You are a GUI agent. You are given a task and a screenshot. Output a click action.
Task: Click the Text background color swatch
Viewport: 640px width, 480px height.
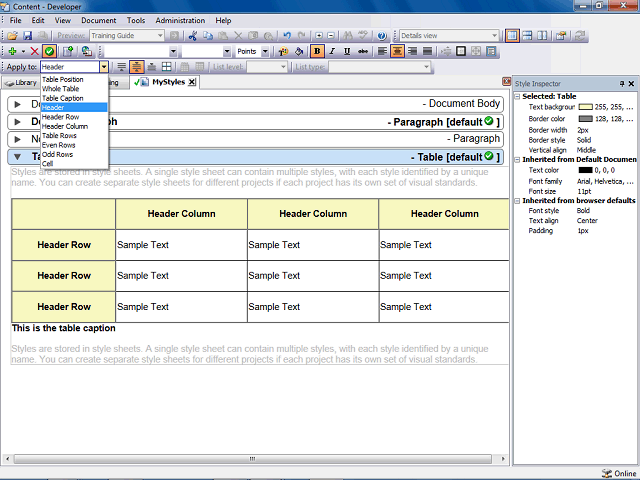(x=585, y=107)
